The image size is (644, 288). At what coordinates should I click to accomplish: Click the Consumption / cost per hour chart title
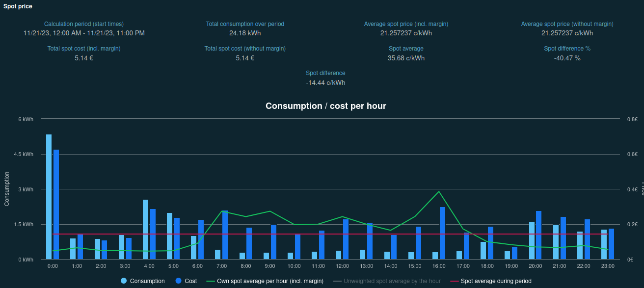click(325, 106)
